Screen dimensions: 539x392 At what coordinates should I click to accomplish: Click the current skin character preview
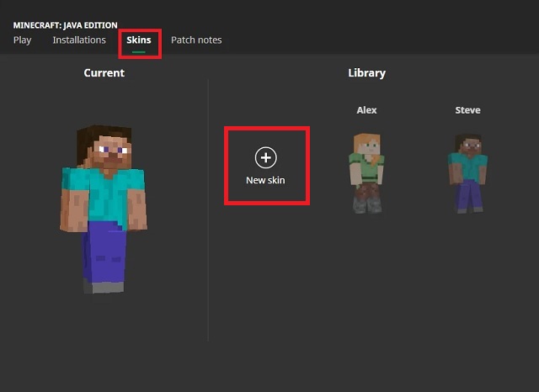[x=104, y=209]
